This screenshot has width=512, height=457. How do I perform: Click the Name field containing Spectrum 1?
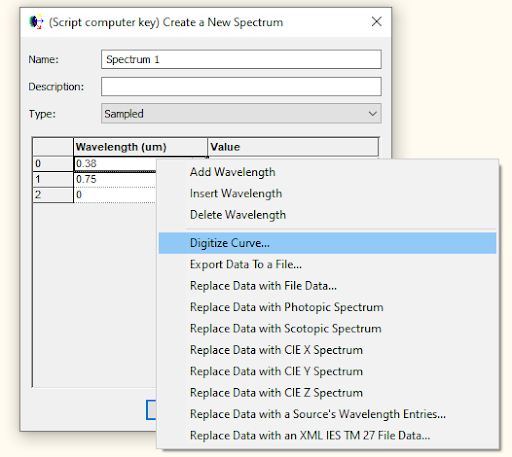tap(241, 59)
